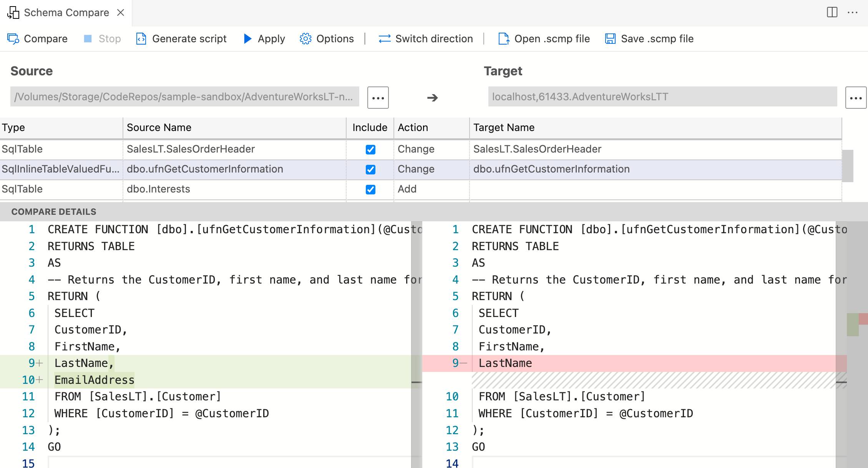Expand target path ellipsis menu
The width and height of the screenshot is (868, 468).
point(855,97)
